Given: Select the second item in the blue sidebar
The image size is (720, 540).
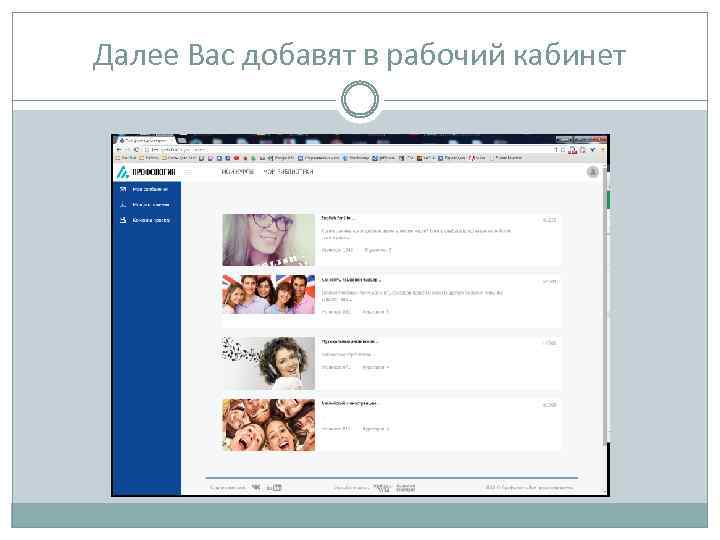Looking at the screenshot, I should tap(147, 205).
